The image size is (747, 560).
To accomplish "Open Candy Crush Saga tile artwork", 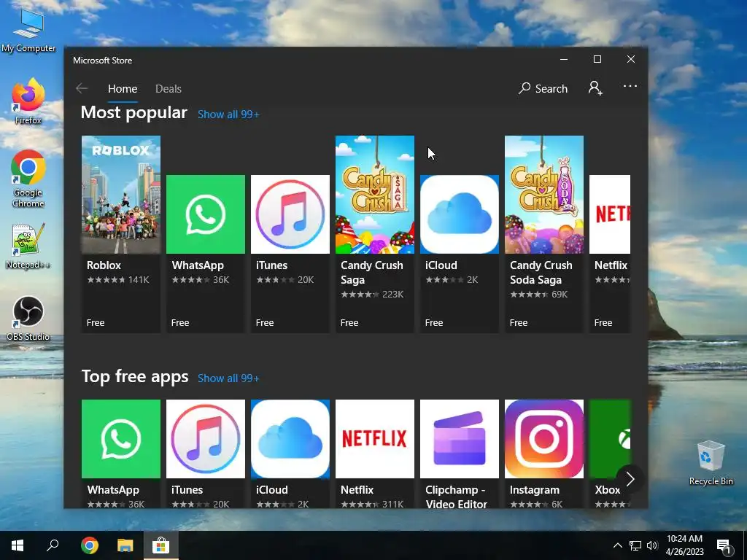I will 375,195.
